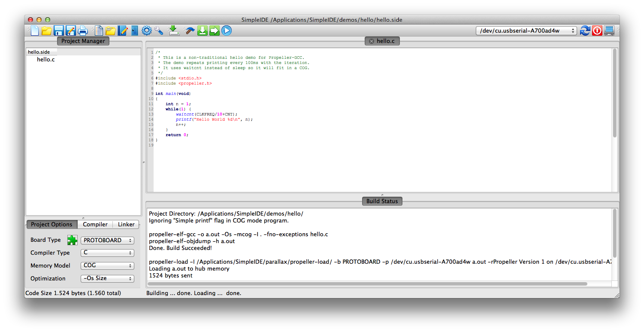Close the hello.c editor tab
644x332 pixels.
pyautogui.click(x=372, y=41)
